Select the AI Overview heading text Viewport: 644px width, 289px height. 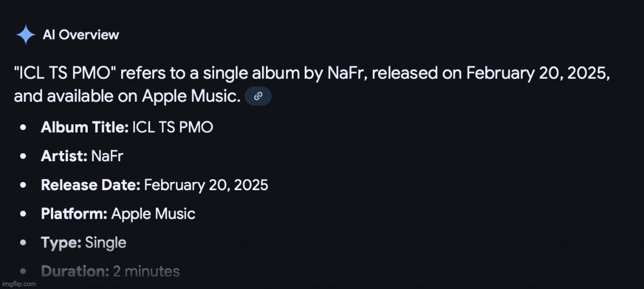(81, 35)
